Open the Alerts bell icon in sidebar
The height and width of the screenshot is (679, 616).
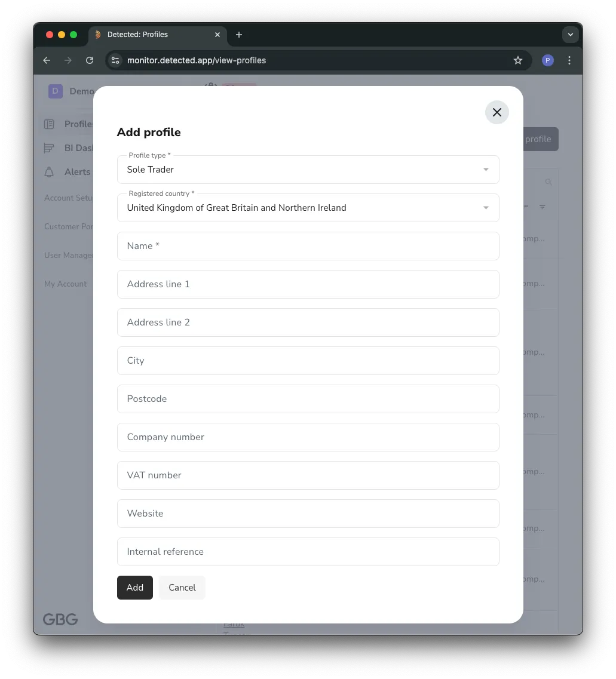(49, 172)
